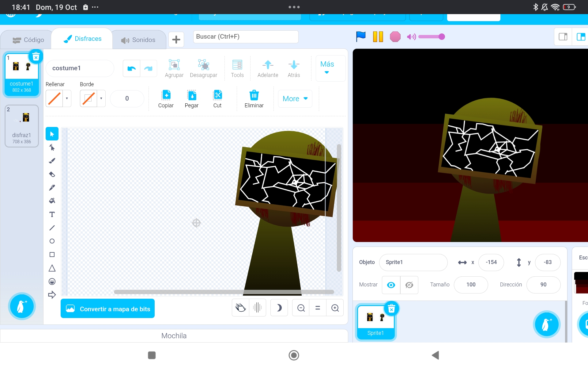Click Convertir a mapa de bits
The width and height of the screenshot is (588, 368).
tap(107, 309)
